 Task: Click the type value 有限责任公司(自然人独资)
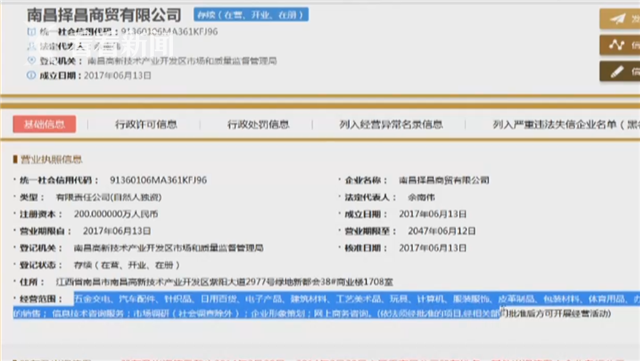[109, 197]
